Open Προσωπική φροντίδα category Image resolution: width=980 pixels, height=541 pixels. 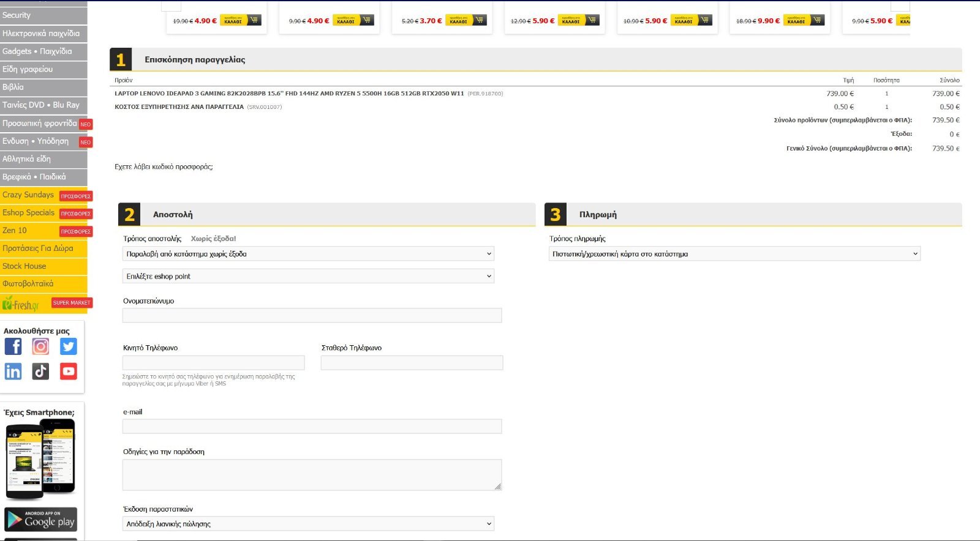coord(40,123)
